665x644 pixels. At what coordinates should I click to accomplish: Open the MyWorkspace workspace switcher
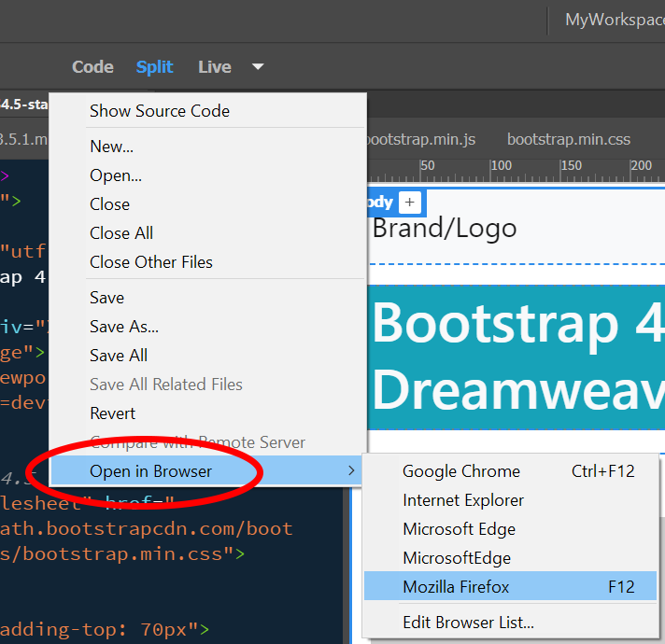(615, 20)
